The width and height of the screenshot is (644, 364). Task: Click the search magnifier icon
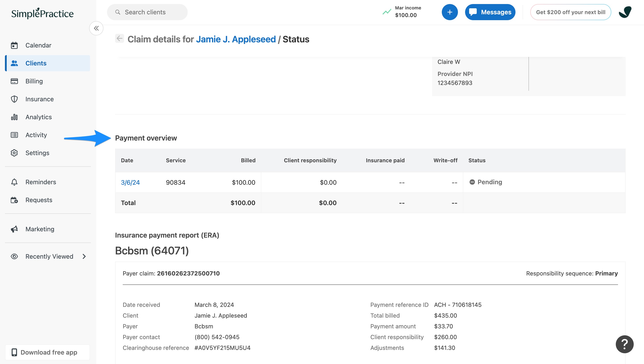(x=118, y=12)
